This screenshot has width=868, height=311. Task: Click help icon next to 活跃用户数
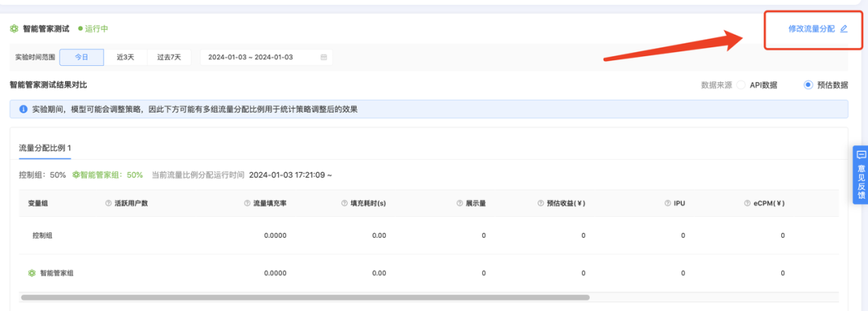click(x=108, y=203)
